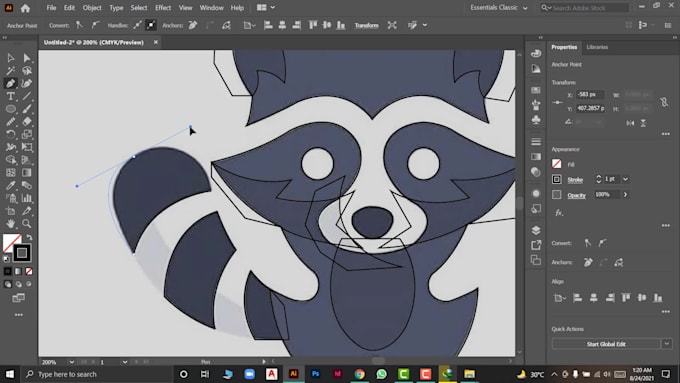Select the Curvature tool
Image resolution: width=680 pixels, height=383 pixels.
point(27,83)
